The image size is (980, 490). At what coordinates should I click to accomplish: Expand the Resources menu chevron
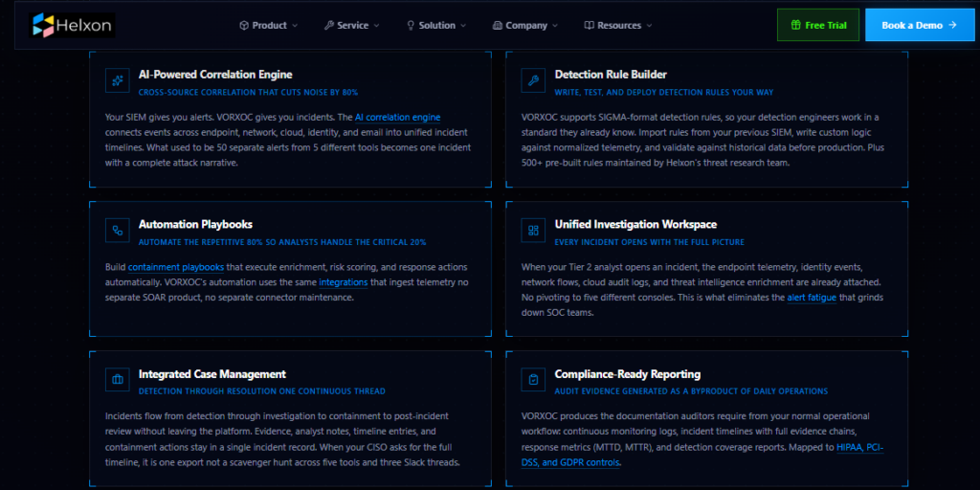[650, 26]
